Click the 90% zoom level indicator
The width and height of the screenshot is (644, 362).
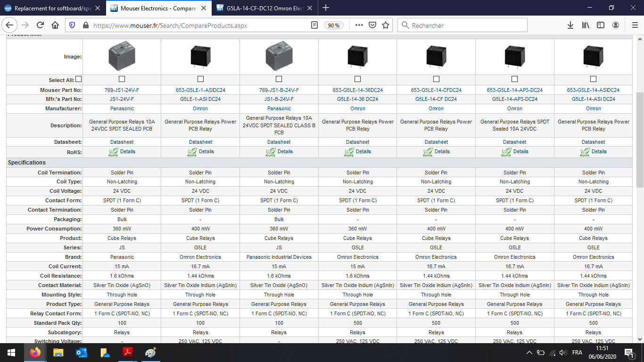coord(334,25)
